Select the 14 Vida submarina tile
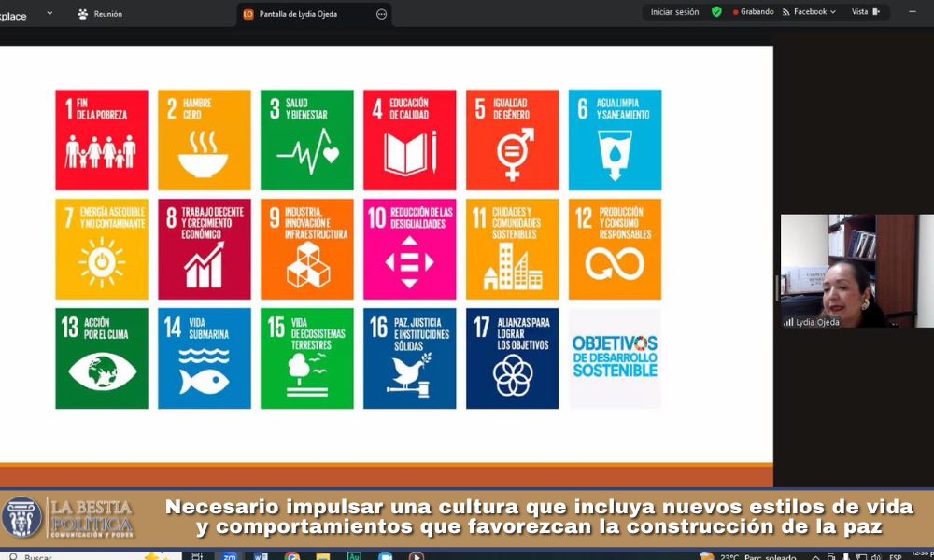Image resolution: width=934 pixels, height=560 pixels. (x=205, y=358)
